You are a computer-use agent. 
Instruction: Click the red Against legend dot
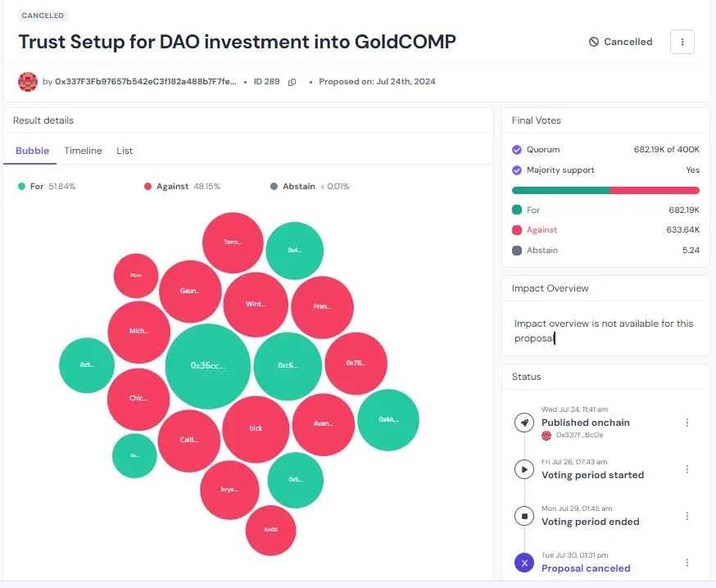point(148,187)
